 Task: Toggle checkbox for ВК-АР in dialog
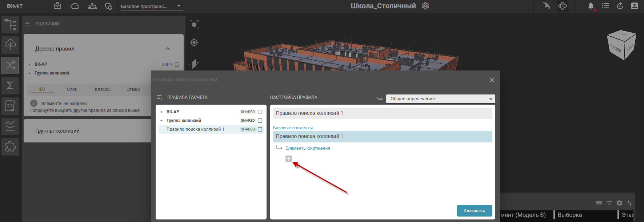[x=260, y=112]
